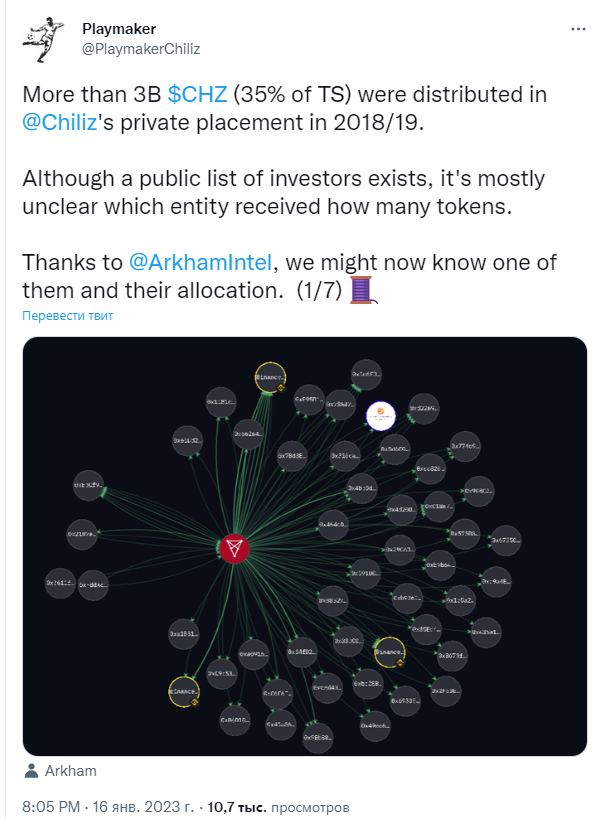
Task: Select the Binance node at bottom left
Action: click(184, 692)
